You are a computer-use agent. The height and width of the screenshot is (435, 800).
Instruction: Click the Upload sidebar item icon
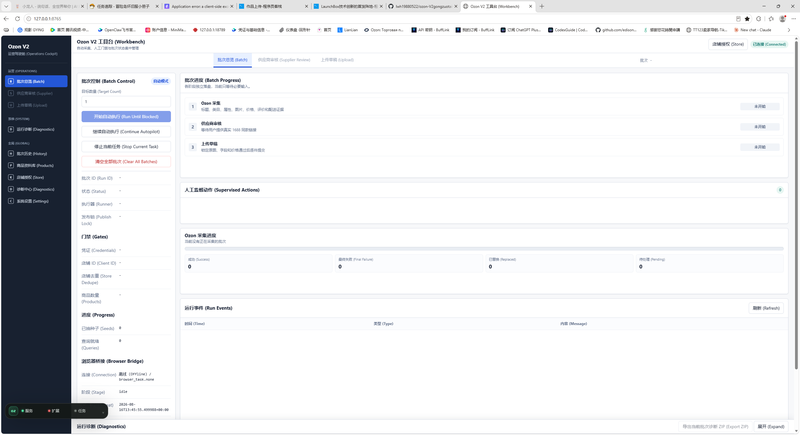pos(11,105)
